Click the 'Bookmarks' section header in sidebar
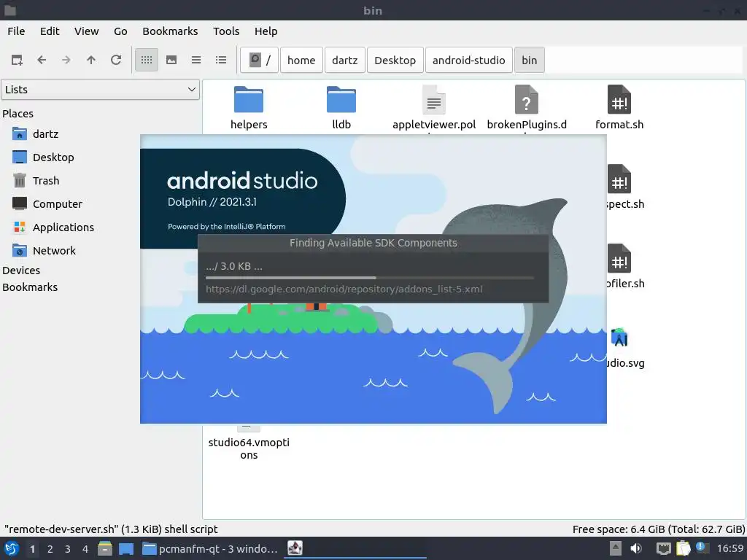The height and width of the screenshot is (560, 747). [30, 287]
